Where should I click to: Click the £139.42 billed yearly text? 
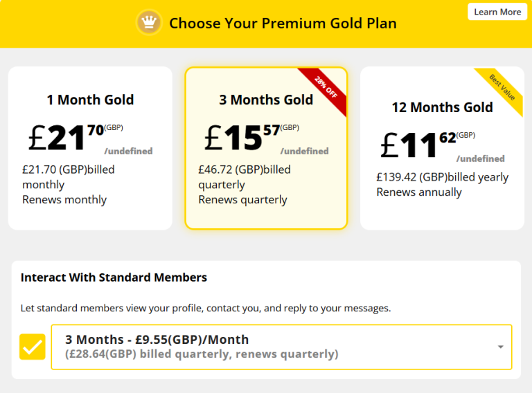pyautogui.click(x=442, y=177)
